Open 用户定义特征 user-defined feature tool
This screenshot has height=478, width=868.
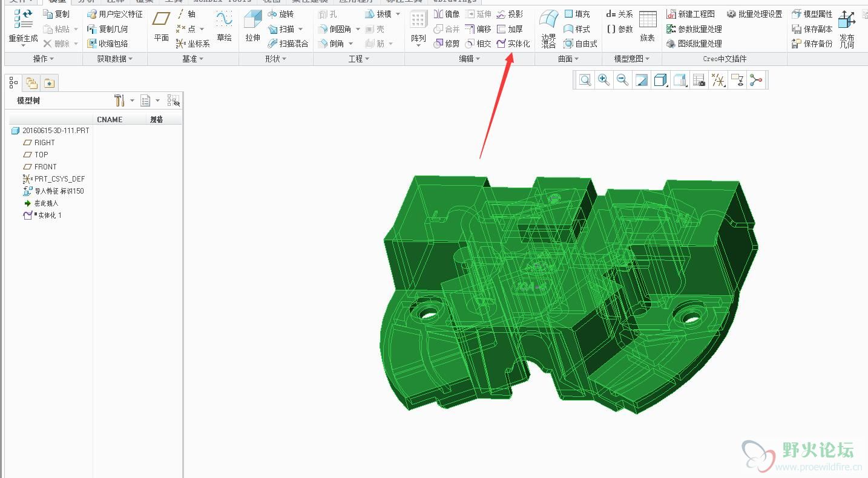[115, 14]
